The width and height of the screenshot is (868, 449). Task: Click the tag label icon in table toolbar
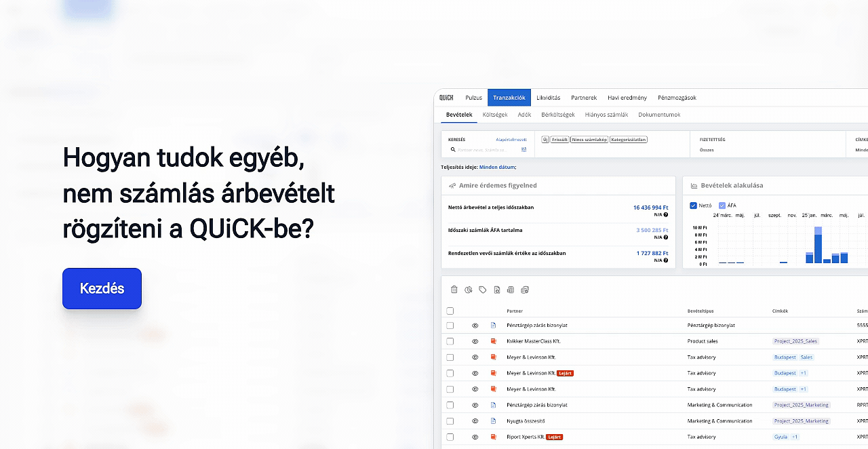click(x=483, y=290)
